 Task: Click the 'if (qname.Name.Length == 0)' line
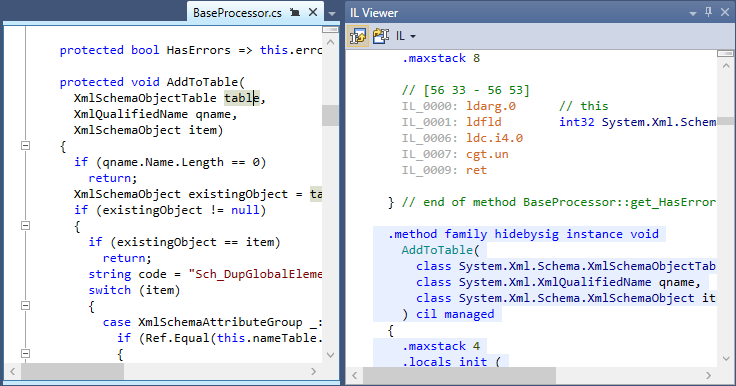[x=170, y=162]
